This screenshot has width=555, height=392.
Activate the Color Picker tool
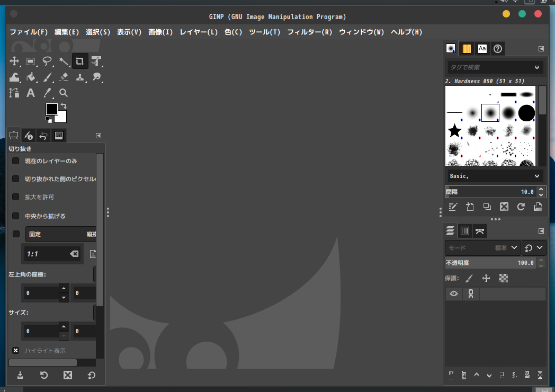[47, 93]
